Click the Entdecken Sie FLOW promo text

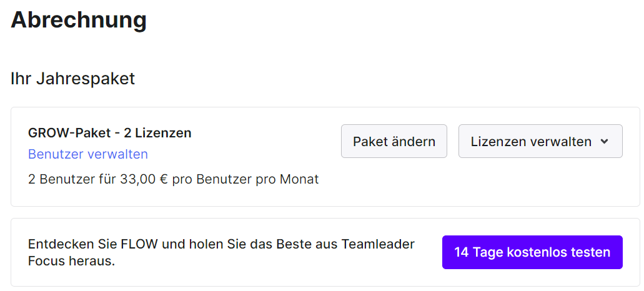tap(221, 252)
